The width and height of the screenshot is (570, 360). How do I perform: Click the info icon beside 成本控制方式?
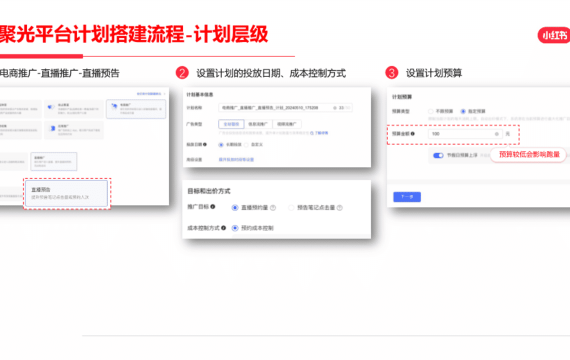pyautogui.click(x=224, y=228)
